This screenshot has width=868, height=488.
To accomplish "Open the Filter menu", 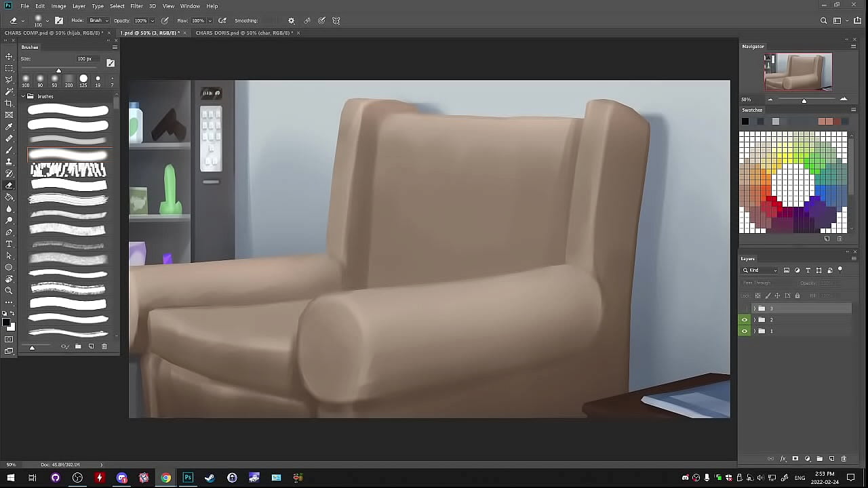I will (136, 6).
